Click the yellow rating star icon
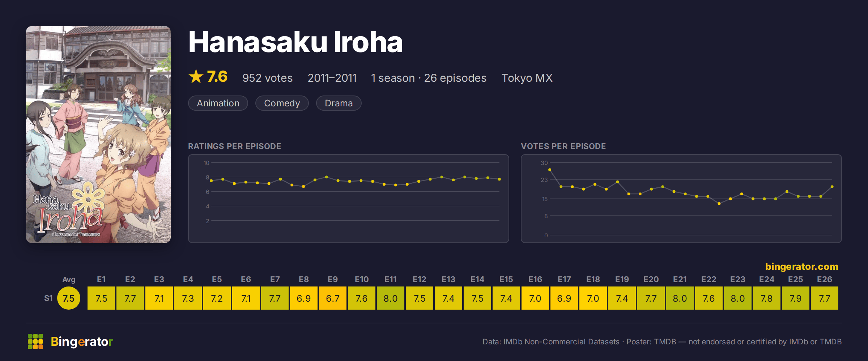Viewport: 868px width, 361px height. click(196, 77)
